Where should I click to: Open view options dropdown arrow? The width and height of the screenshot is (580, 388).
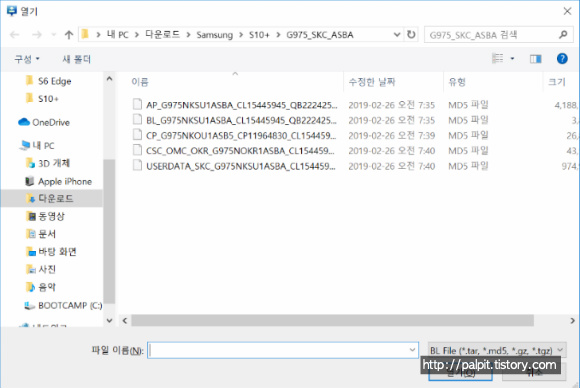[x=512, y=58]
